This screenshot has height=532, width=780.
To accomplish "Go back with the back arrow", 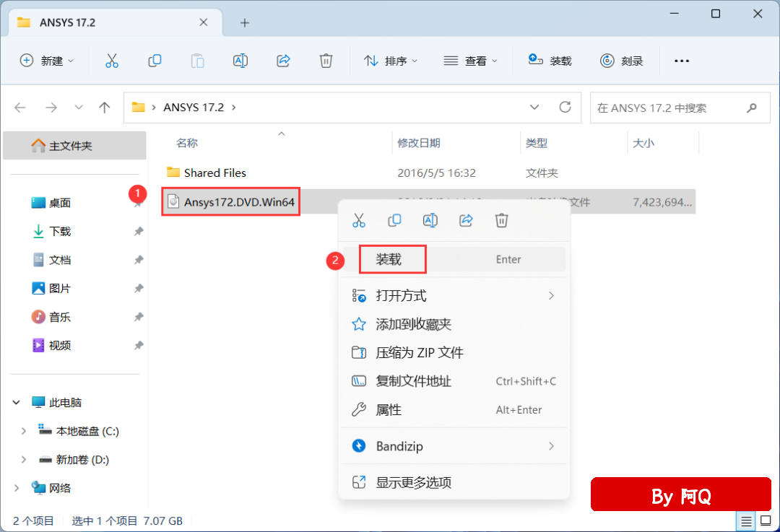I will (20, 108).
